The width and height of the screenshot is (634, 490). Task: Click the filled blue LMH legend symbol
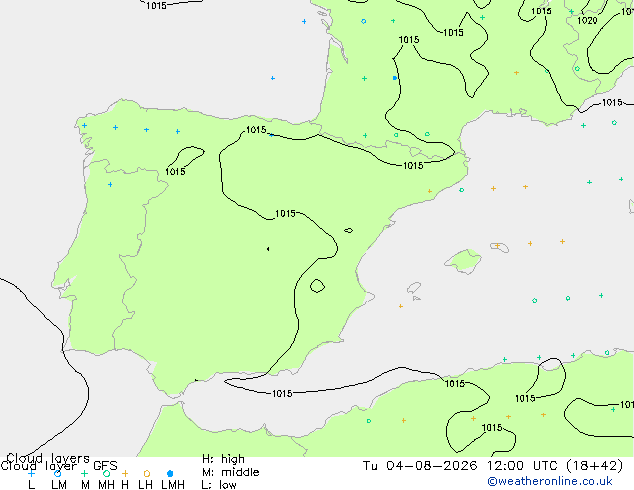tap(170, 473)
